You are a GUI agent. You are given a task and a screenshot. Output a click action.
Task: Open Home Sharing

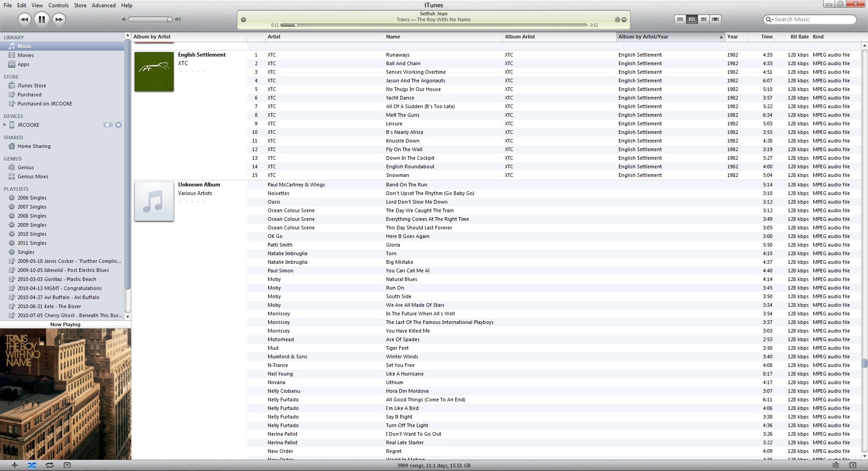pos(62,146)
